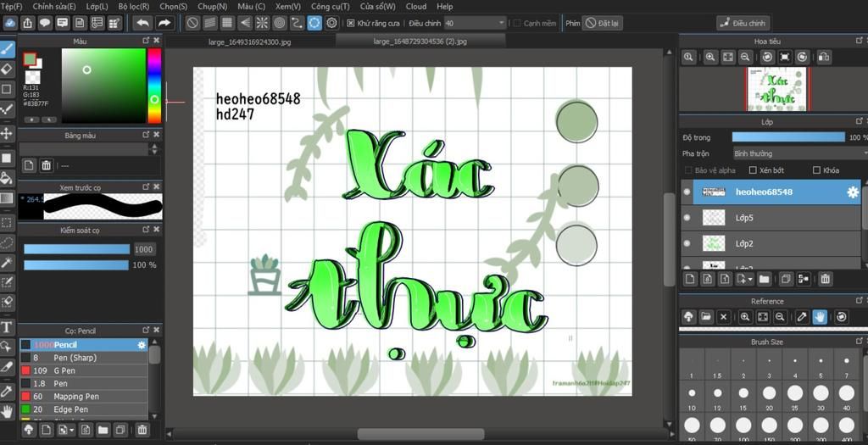Click the cloud save icon in toolbar
The image size is (868, 445).
click(x=9, y=23)
